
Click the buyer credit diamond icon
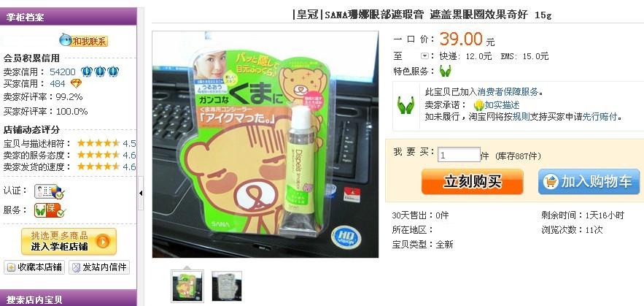76,83
